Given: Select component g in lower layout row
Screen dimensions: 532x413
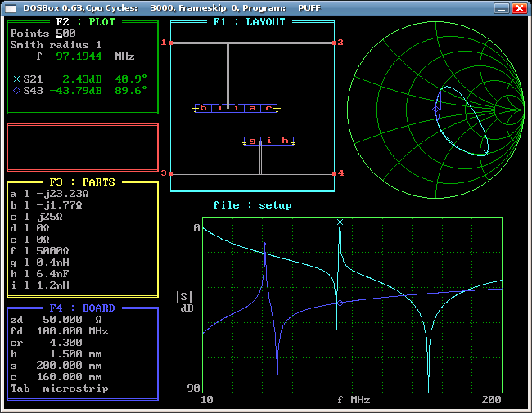Looking at the screenshot, I should point(252,141).
